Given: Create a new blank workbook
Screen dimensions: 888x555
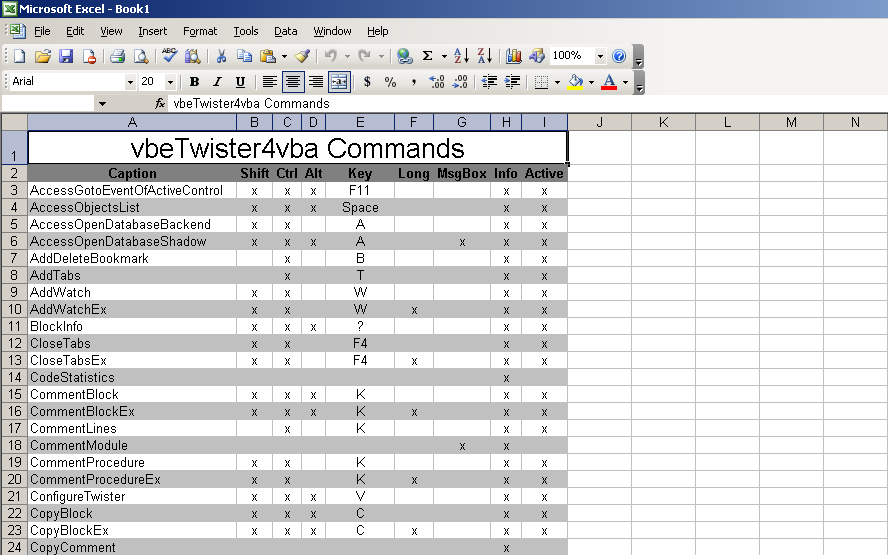Looking at the screenshot, I should (20, 56).
